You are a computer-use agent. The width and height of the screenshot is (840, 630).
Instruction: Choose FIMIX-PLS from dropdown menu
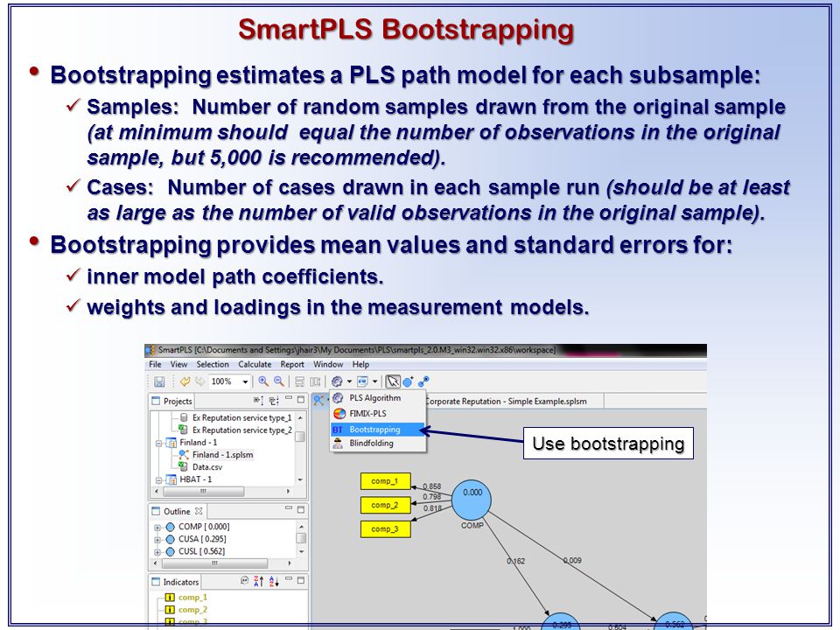point(378,414)
